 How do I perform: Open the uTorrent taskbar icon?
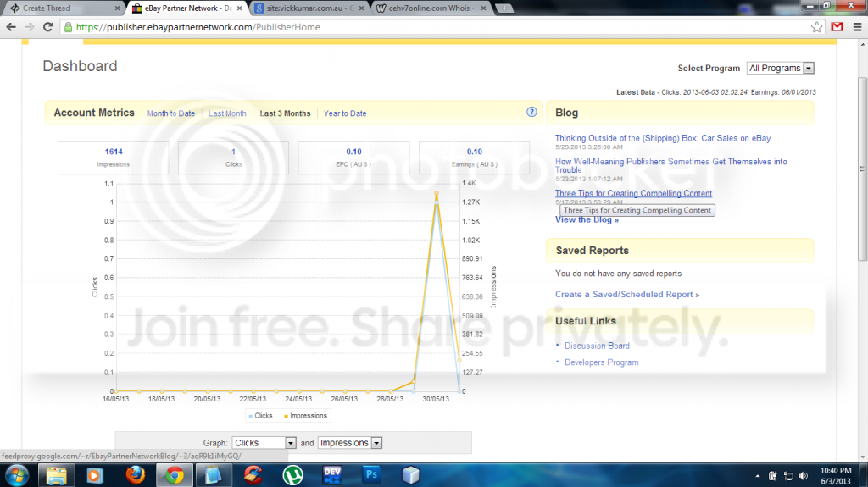292,475
